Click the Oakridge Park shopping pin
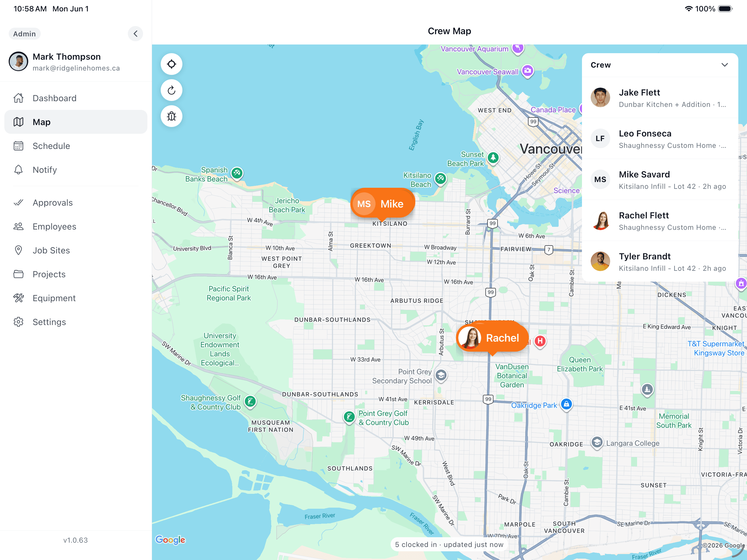Viewport: 747px width, 560px height. point(566,404)
